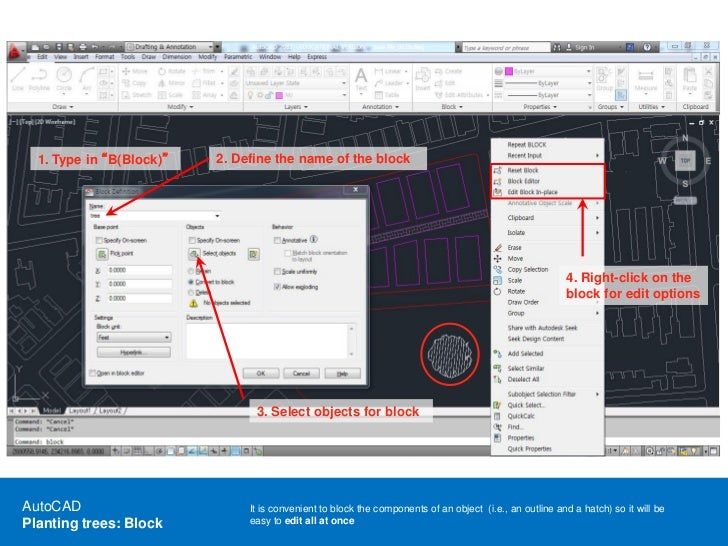
Task: Open the block Name dropdown
Action: click(217, 216)
